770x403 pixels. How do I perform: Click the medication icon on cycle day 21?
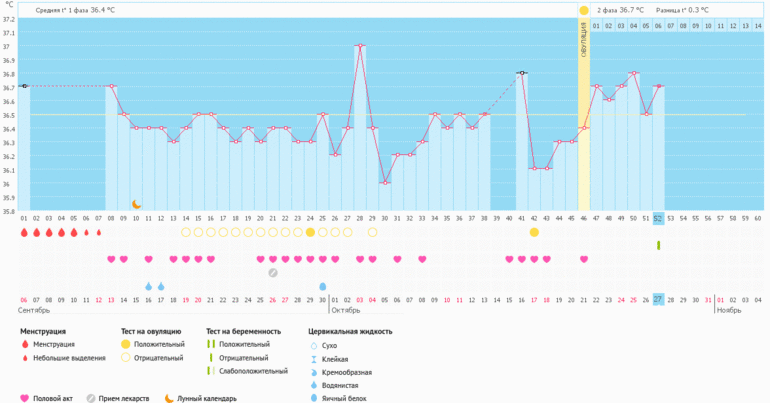click(273, 272)
